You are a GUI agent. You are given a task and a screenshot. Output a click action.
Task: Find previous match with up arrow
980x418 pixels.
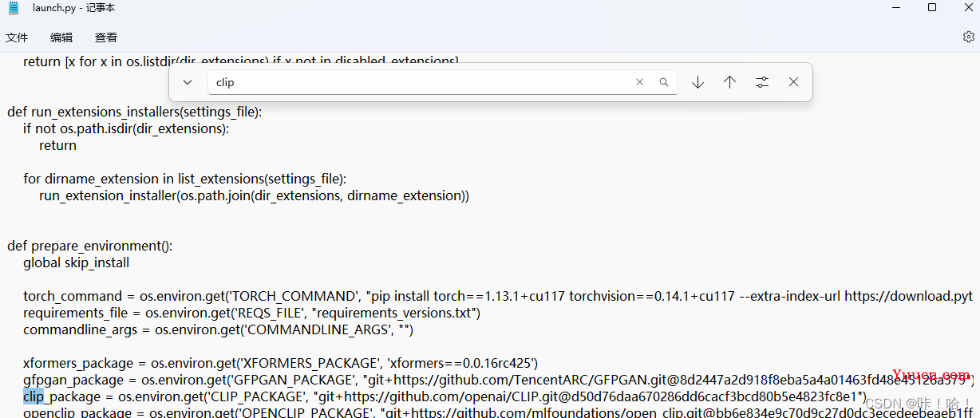(729, 82)
